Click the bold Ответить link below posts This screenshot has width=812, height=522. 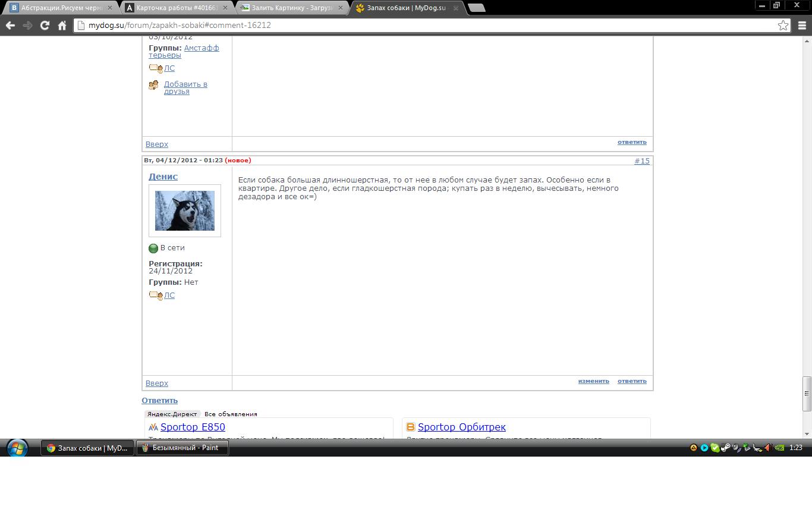159,400
